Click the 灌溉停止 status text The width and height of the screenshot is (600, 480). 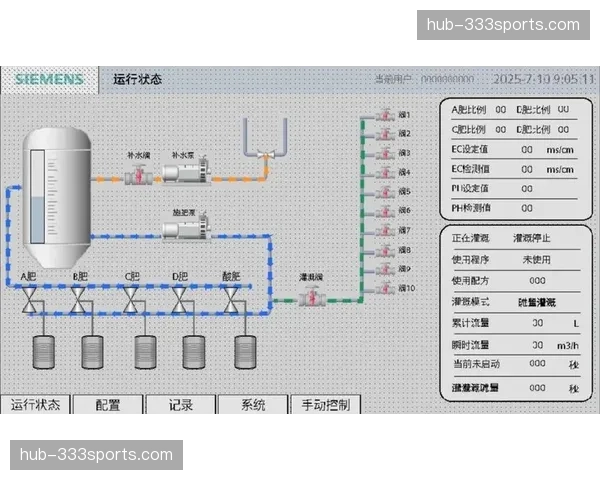coord(532,238)
